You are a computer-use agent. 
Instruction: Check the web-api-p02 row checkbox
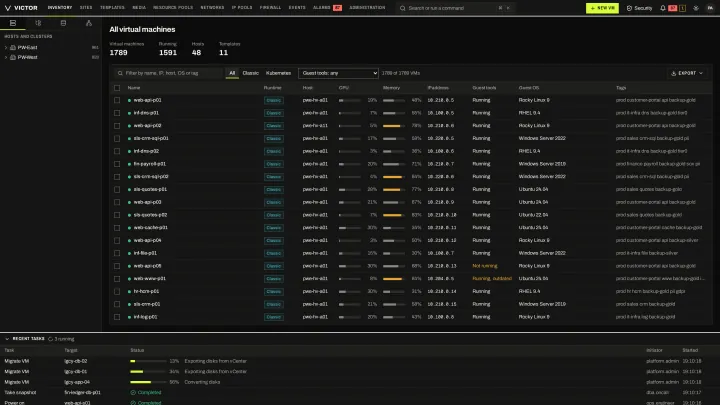(x=117, y=126)
